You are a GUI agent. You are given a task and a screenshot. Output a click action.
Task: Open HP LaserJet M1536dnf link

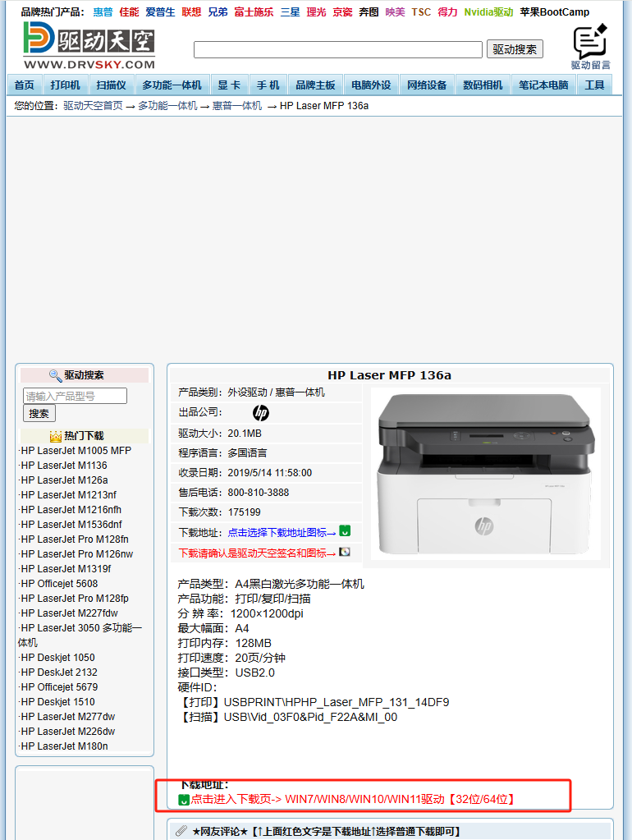click(71, 525)
